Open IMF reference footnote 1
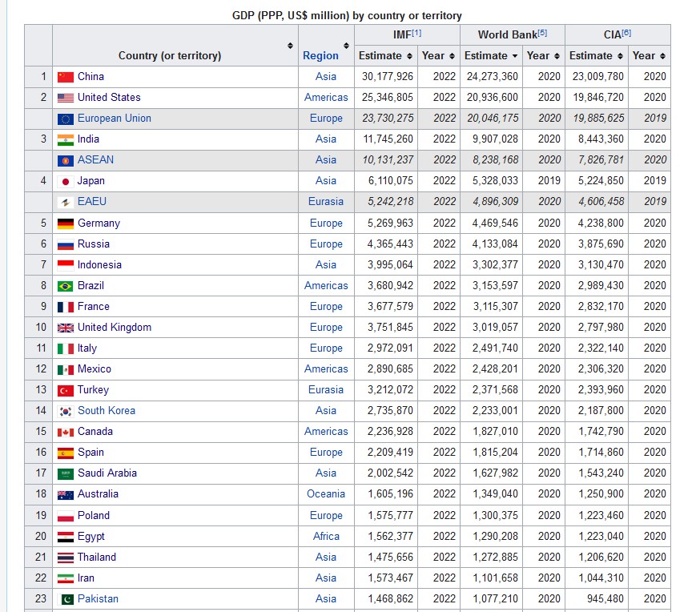This screenshot has height=612, width=700. [x=416, y=33]
